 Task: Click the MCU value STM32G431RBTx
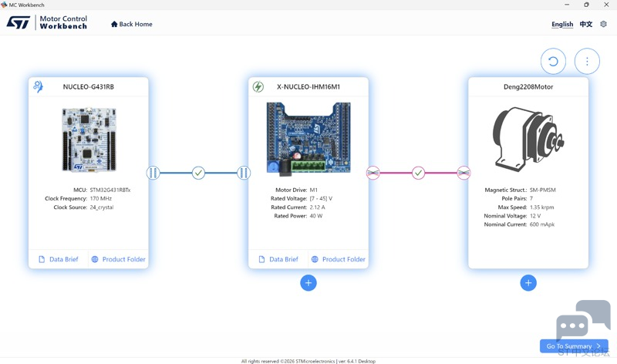tap(110, 190)
